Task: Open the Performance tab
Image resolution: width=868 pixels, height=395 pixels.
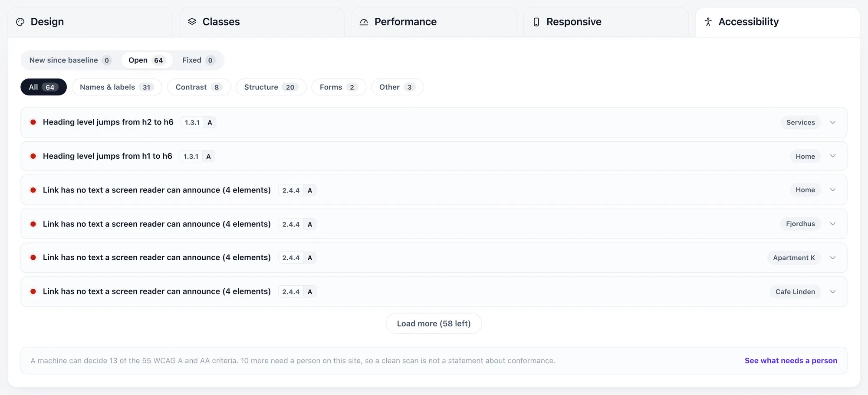Action: coord(434,22)
